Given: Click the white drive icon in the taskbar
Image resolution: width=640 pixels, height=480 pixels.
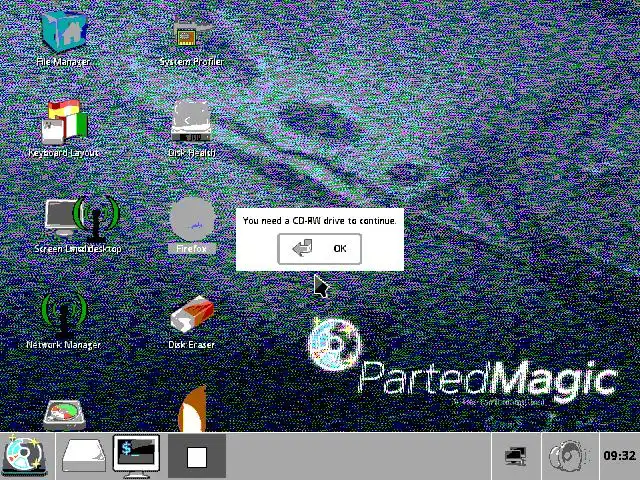Looking at the screenshot, I should click(x=84, y=456).
